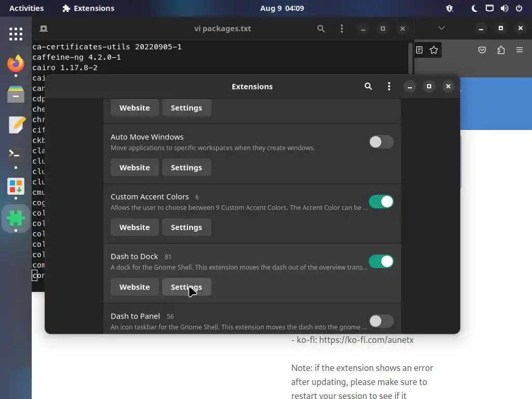The height and width of the screenshot is (399, 532).
Task: Click the terminal scrollbar
Action: tap(410, 58)
